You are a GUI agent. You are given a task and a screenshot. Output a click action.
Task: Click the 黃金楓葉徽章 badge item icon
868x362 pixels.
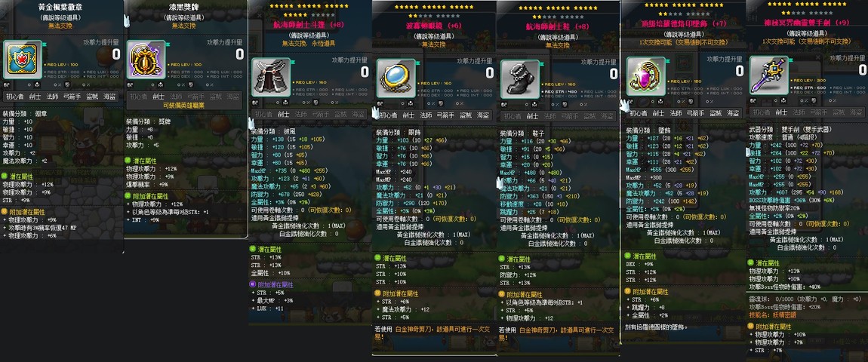22,60
